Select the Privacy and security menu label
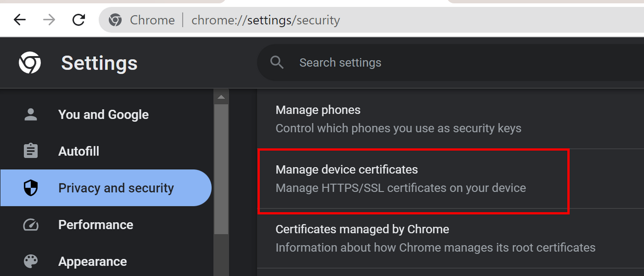644x276 pixels. click(x=116, y=188)
